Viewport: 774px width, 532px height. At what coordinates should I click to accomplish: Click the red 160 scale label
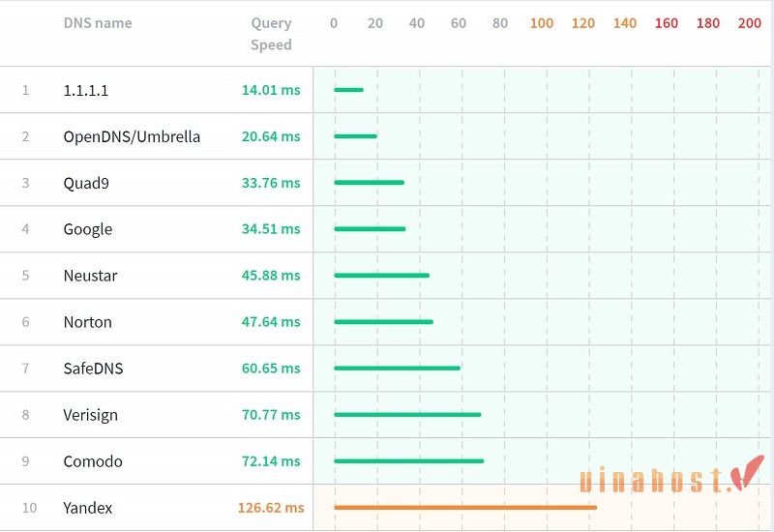(x=667, y=23)
